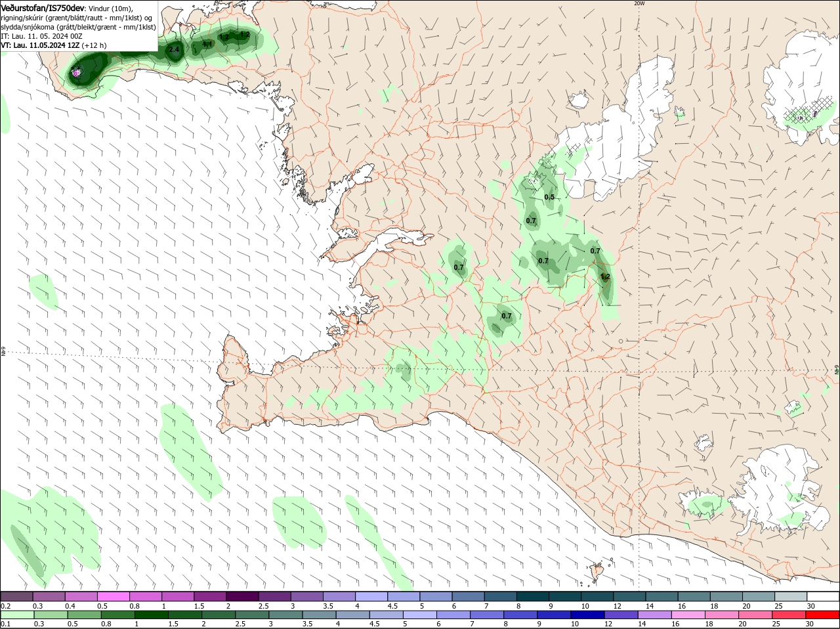Click the 0.1 legend label
This screenshot has width=840, height=629.
(5, 624)
